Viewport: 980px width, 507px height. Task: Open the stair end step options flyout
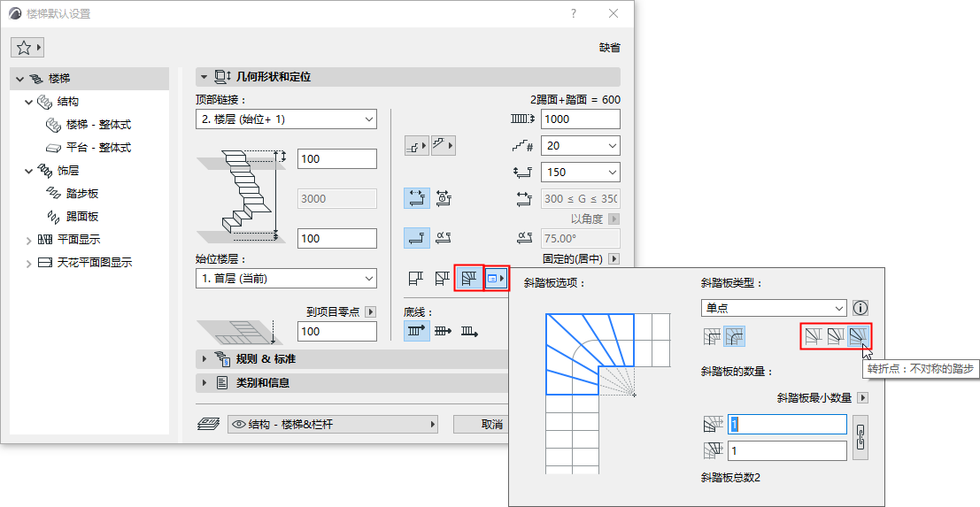click(x=444, y=146)
